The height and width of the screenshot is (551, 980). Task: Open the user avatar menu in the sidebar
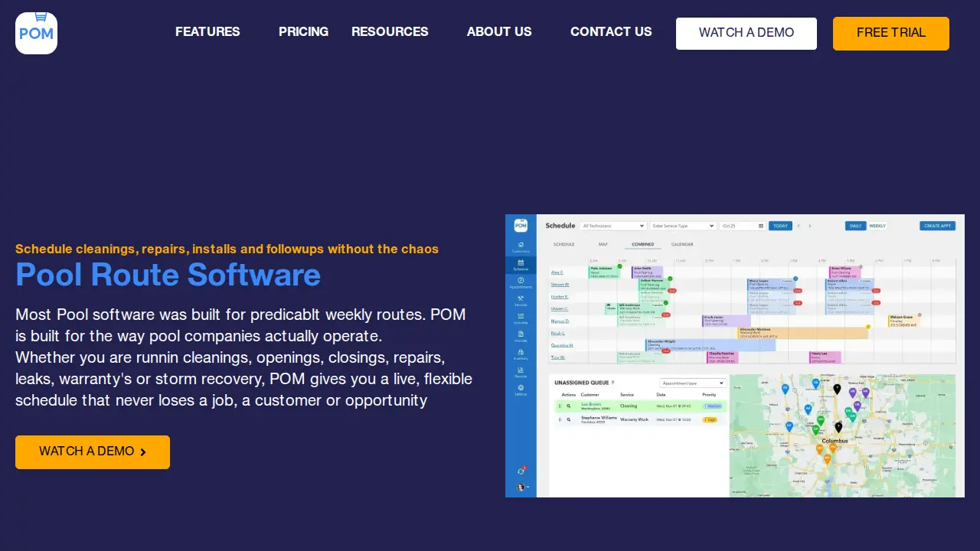coord(522,487)
